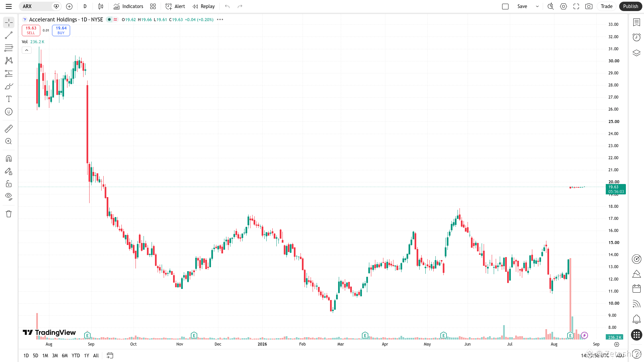Screen dimensions: 644x362
Task: Collapse the indicator legend chevron
Action: [26, 50]
